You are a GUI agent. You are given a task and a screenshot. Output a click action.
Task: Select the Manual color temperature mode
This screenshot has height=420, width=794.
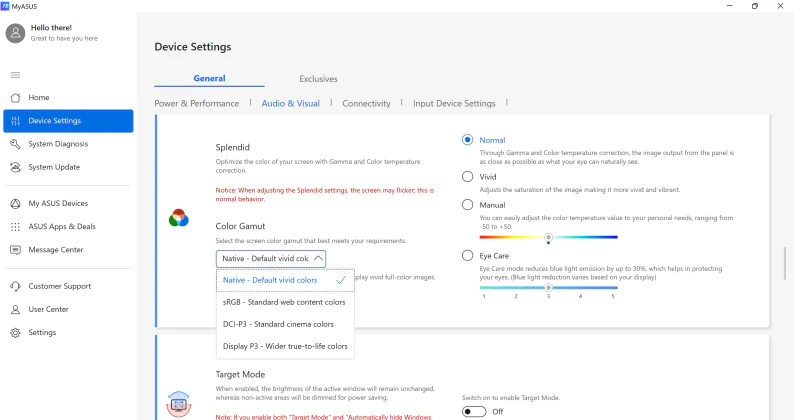(x=467, y=205)
